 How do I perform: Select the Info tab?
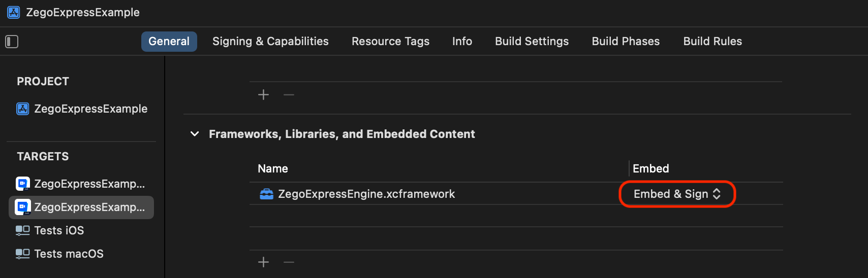tap(462, 42)
